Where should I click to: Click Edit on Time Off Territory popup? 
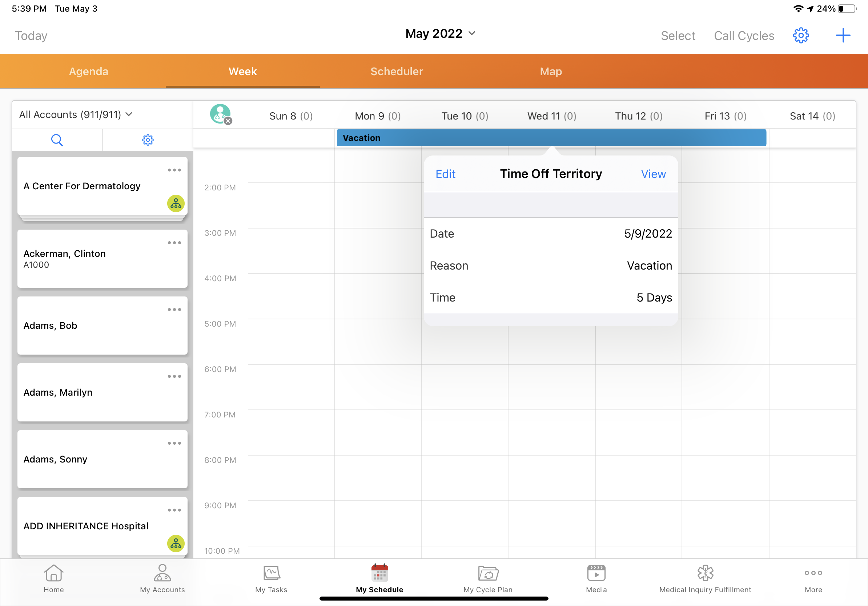(x=445, y=174)
